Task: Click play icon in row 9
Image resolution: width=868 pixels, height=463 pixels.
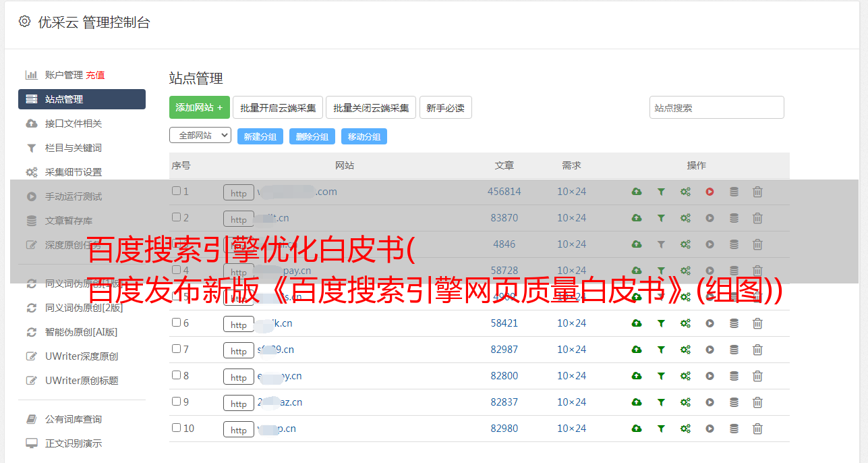Action: (x=710, y=402)
